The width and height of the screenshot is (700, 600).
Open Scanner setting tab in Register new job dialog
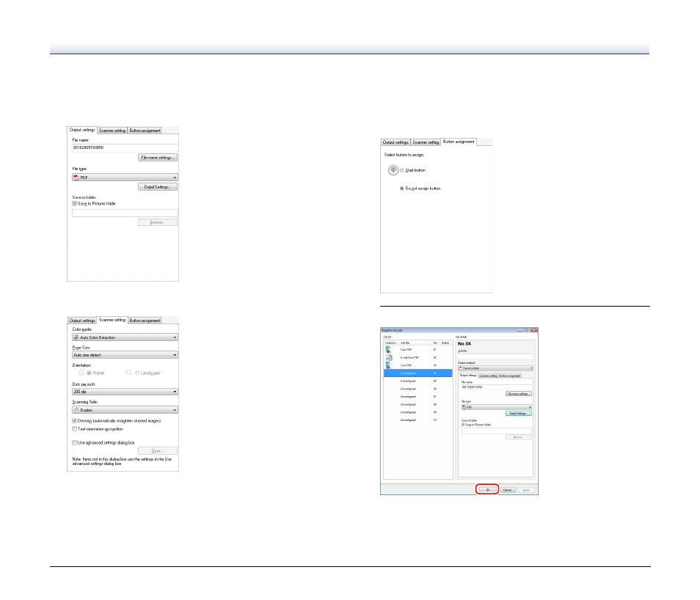(488, 376)
